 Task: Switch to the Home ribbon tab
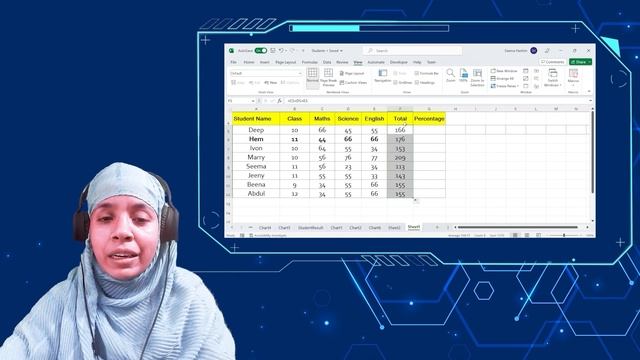(x=249, y=62)
